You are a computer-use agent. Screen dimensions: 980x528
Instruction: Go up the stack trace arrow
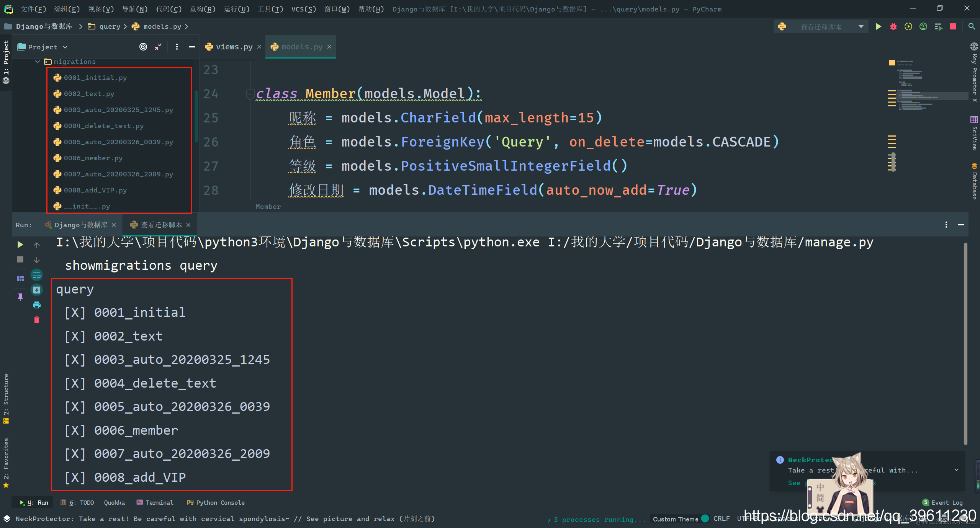pos(37,245)
